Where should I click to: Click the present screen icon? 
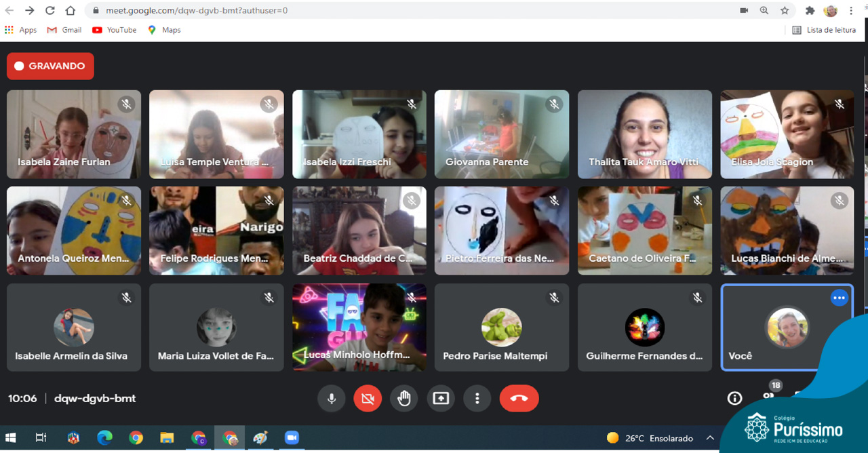click(441, 399)
